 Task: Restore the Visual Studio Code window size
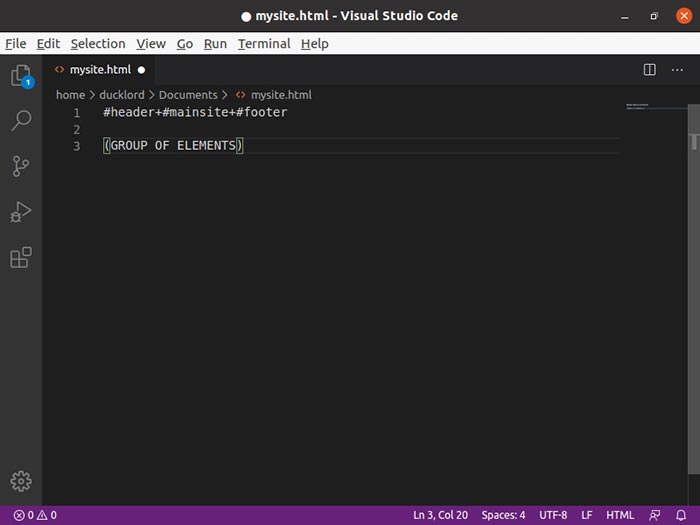(654, 17)
